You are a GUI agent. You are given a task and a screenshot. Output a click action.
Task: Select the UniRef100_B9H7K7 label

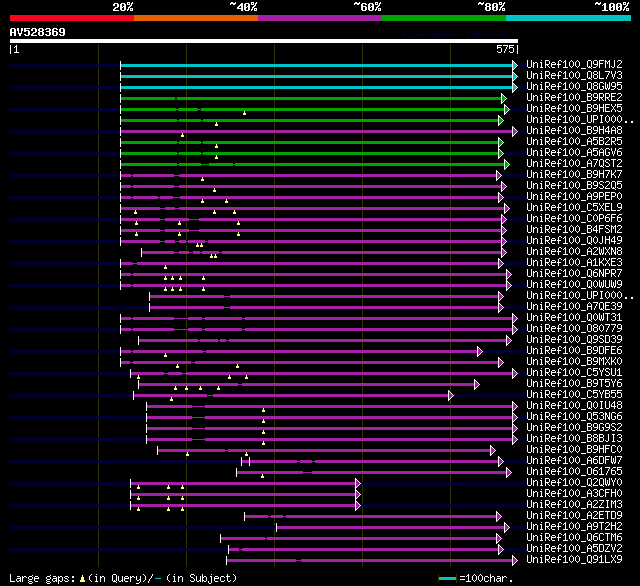pyautogui.click(x=574, y=174)
